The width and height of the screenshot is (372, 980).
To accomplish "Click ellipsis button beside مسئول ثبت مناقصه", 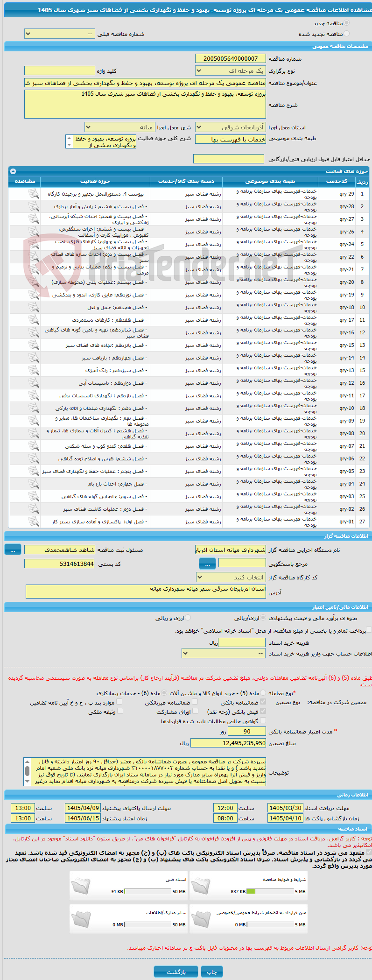I will (x=13, y=550).
